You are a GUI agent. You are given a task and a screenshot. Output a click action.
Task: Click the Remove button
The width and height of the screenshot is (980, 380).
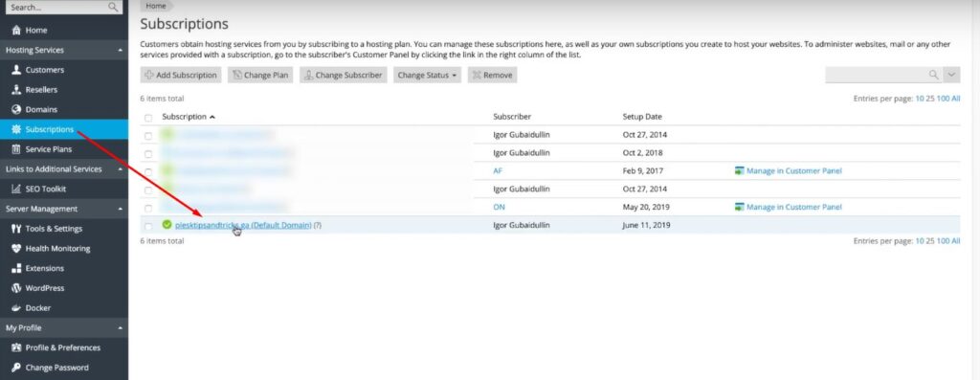492,75
